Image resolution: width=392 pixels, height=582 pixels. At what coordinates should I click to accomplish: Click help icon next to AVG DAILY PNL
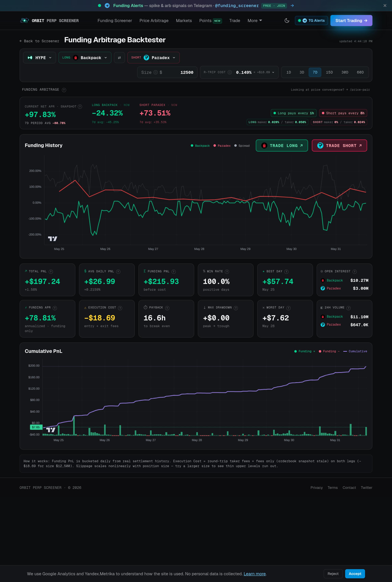pyautogui.click(x=118, y=272)
